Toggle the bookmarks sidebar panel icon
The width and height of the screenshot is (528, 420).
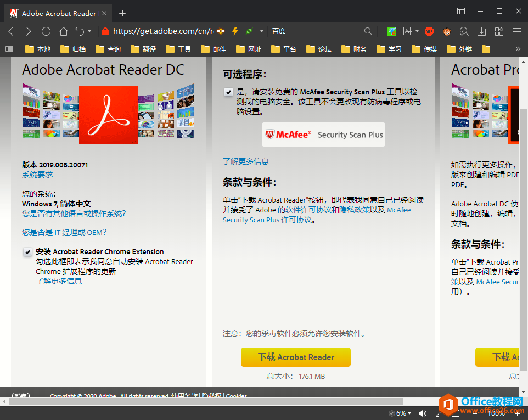(9, 49)
